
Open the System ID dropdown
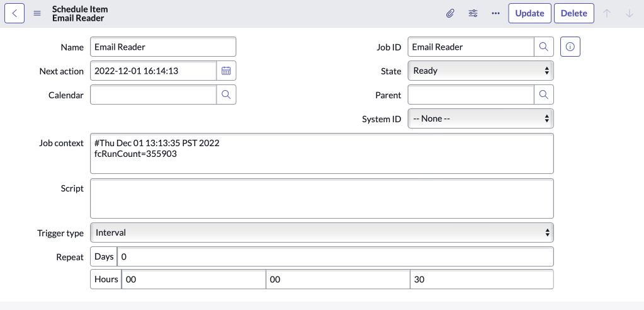tap(480, 118)
